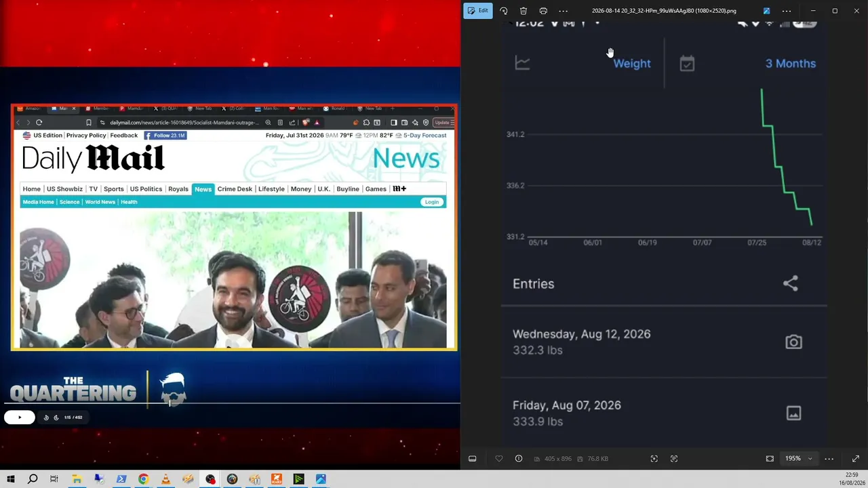Click the play button in the video player

[19, 418]
